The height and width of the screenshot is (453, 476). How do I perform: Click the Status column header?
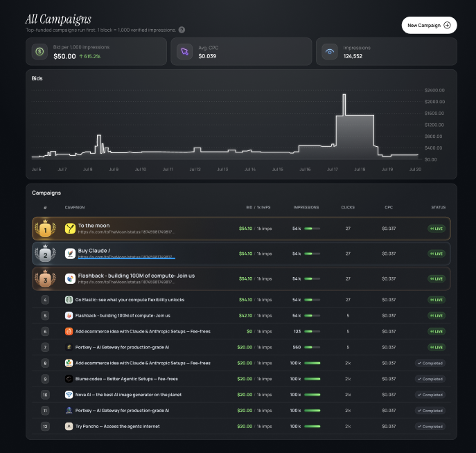tap(439, 207)
